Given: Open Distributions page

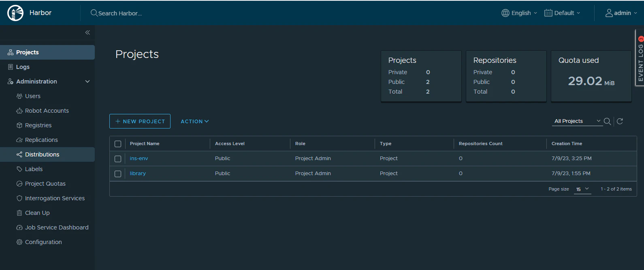Looking at the screenshot, I should [47, 154].
